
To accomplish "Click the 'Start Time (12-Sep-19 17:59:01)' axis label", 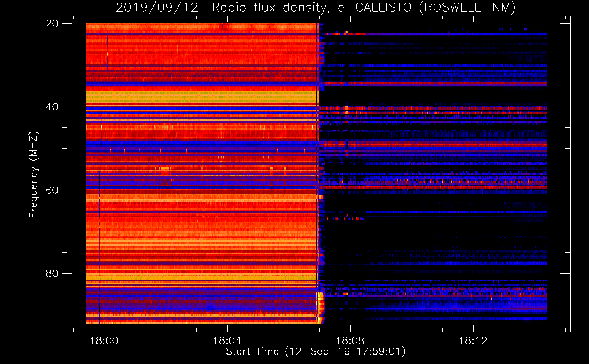I will coord(316,352).
